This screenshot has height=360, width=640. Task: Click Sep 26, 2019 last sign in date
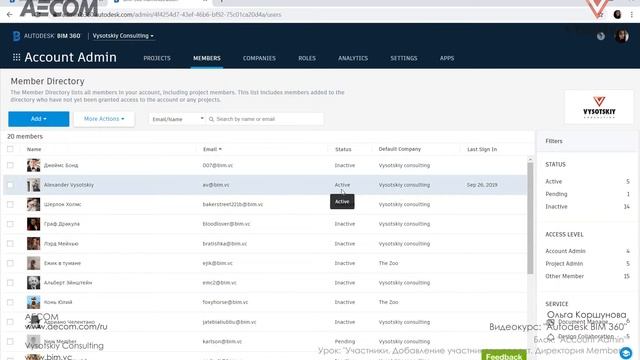coord(482,185)
